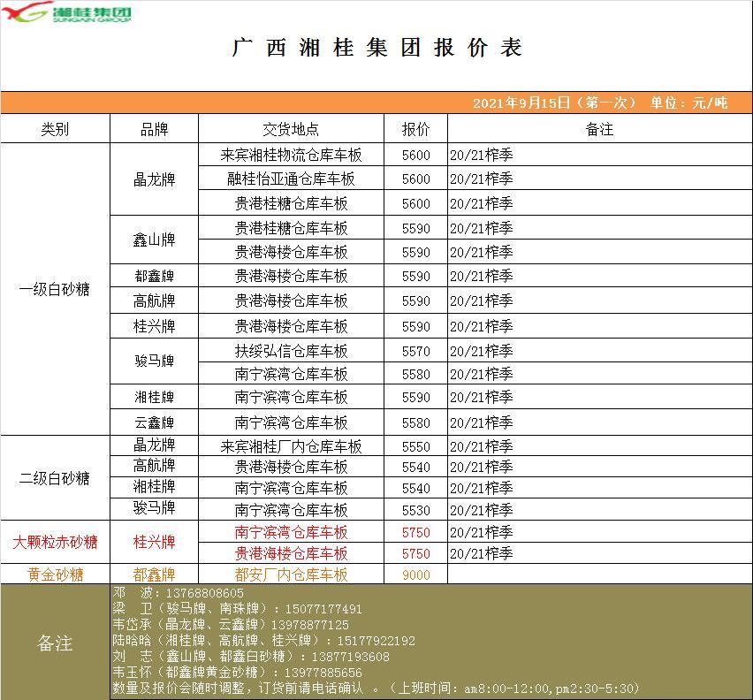Click the 广西湘桂集团报价表 title
This screenshot has height=700, width=753.
coord(376,48)
